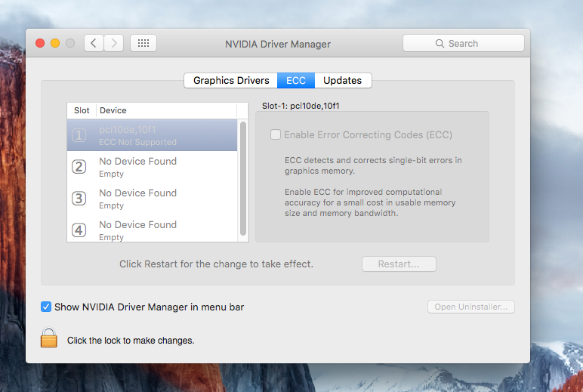Open the Show All preferences grid

(x=143, y=44)
